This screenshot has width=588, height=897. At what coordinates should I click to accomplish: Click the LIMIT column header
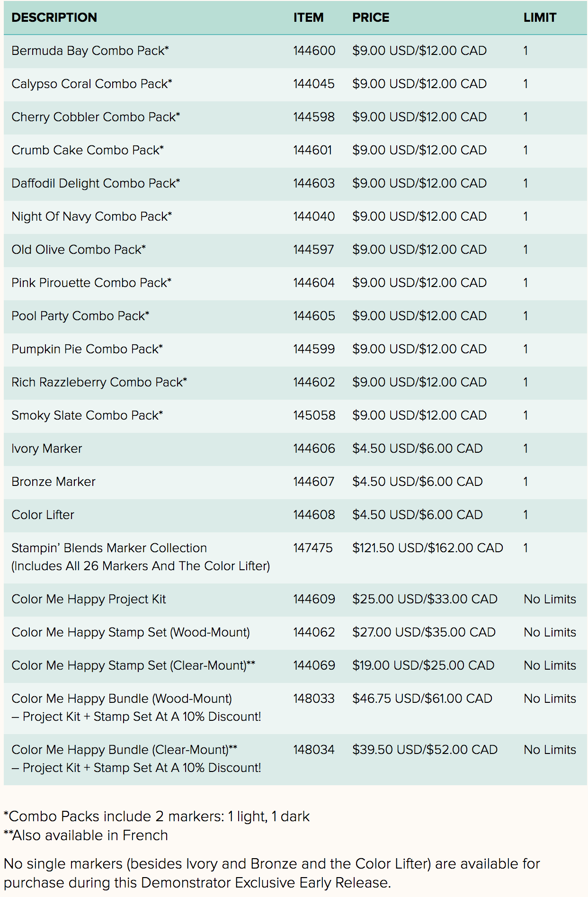click(540, 18)
